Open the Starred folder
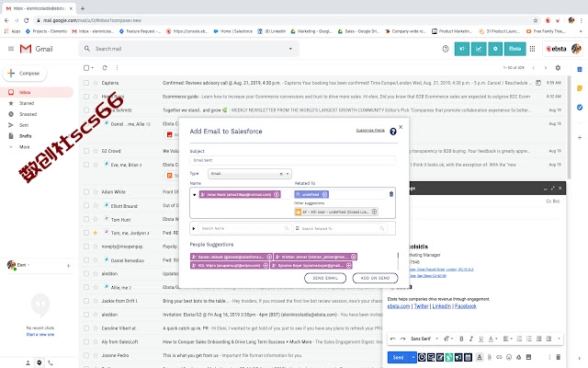The image size is (588, 368). pos(27,103)
